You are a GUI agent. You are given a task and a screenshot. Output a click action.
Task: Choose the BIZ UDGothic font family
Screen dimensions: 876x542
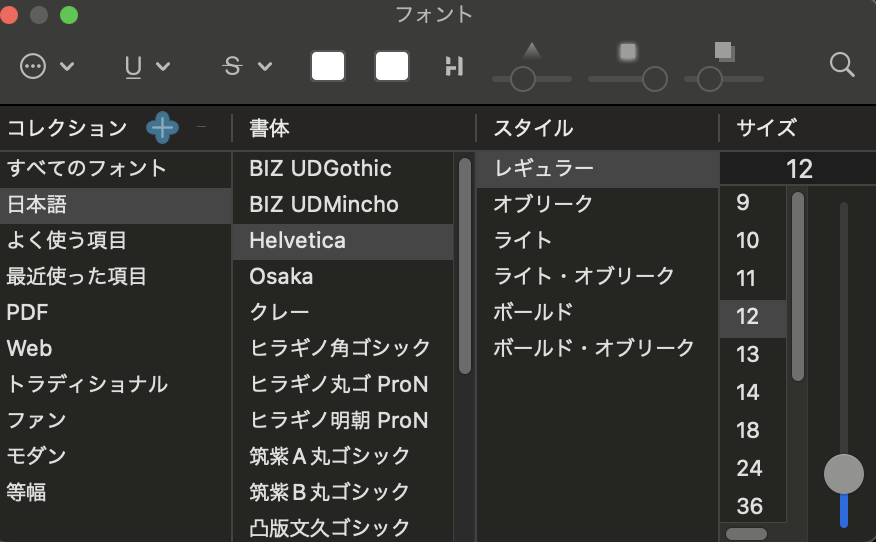[342, 168]
